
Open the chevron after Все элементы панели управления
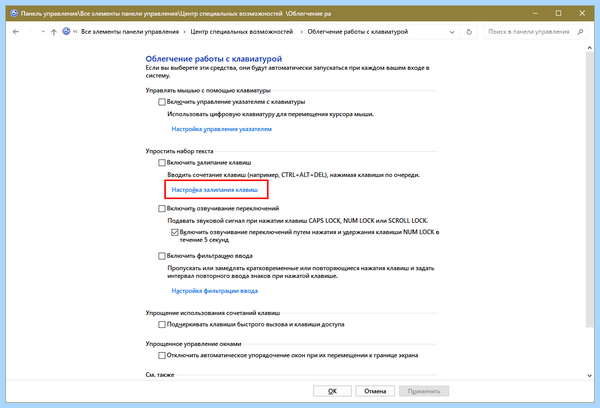click(185, 32)
